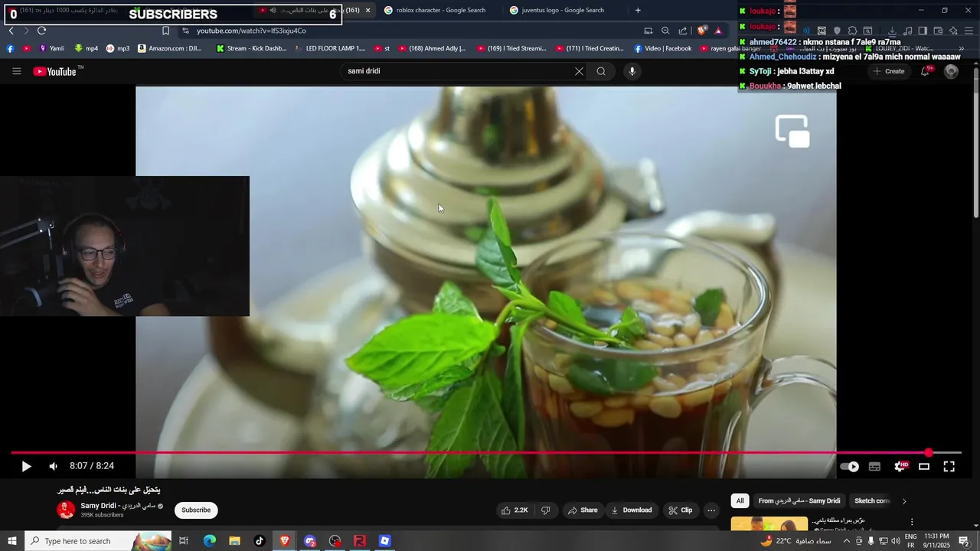
Task: Open a new browser tab
Action: pos(638,11)
